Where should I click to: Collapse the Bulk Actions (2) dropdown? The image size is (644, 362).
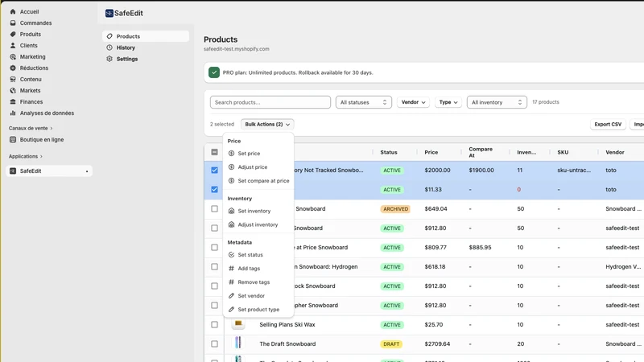tap(267, 124)
